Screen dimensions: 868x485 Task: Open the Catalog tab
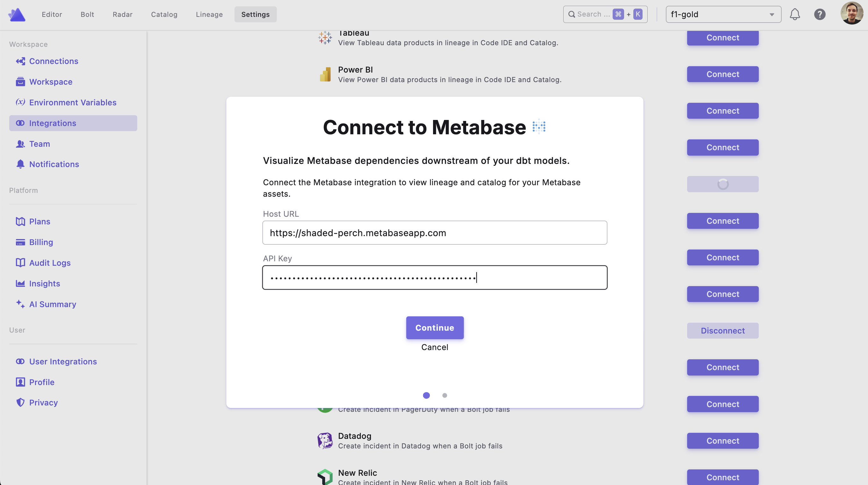(164, 14)
